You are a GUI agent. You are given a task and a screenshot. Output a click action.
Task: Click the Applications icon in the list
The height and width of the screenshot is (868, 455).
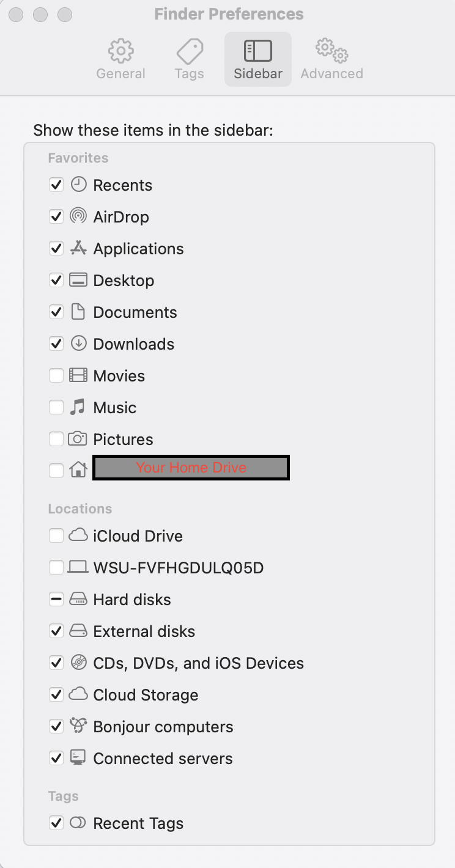pos(78,248)
